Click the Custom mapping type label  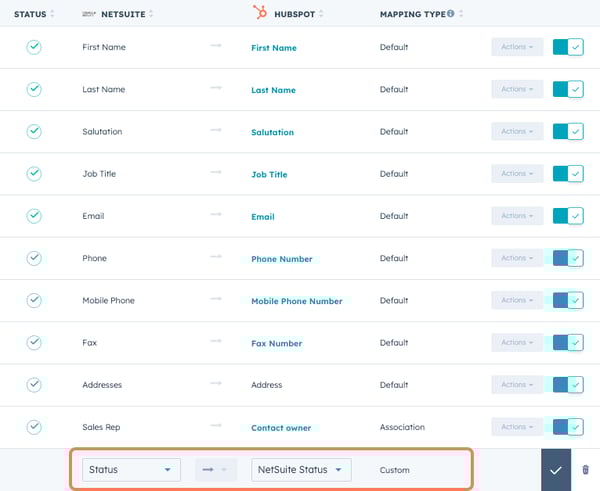395,470
